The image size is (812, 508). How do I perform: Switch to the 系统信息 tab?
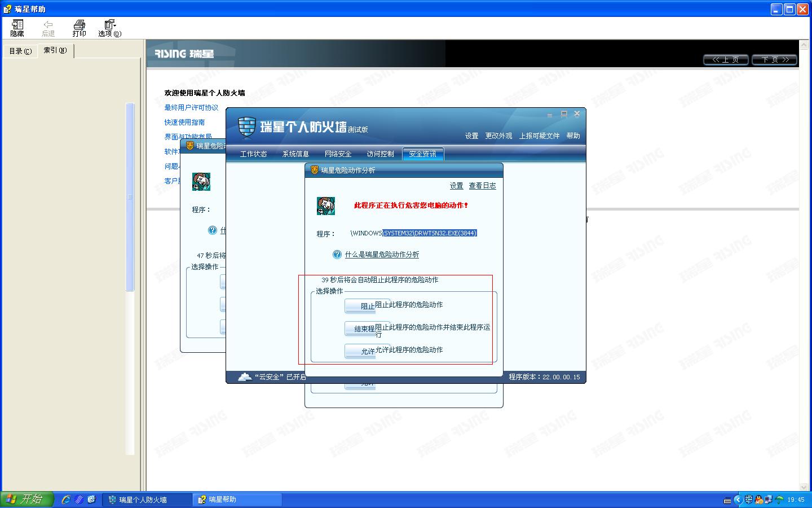coord(296,154)
